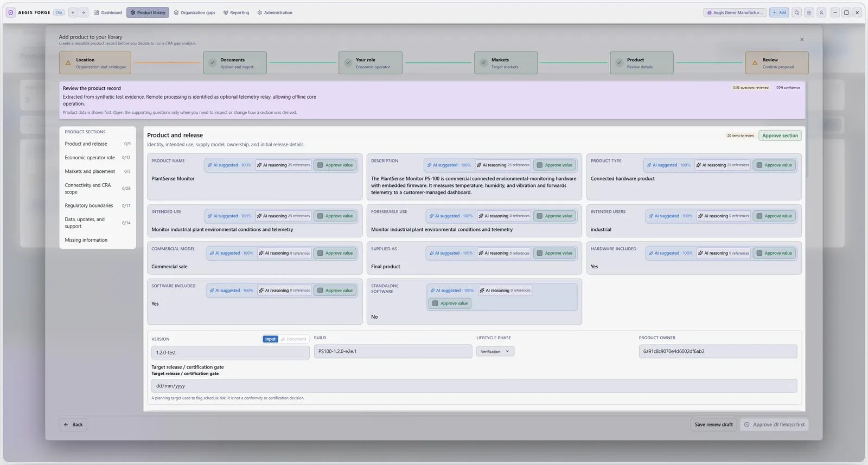Open the sliders settings icon in the top bar
The image size is (868, 465).
(x=809, y=12)
